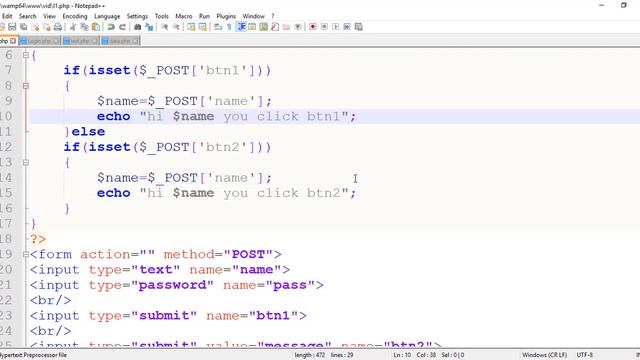Screen dimensions: 640x360
Task: Close the active php tab with red X
Action: tap(13, 41)
